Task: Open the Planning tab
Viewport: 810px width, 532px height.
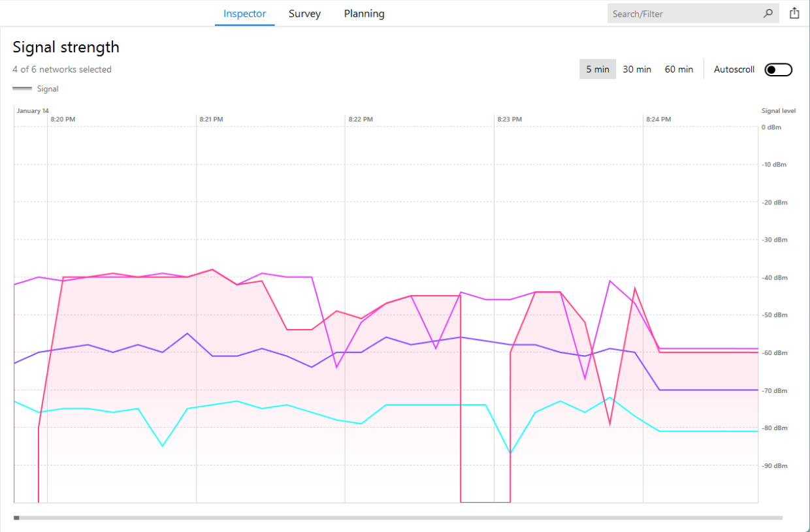Action: tap(364, 13)
